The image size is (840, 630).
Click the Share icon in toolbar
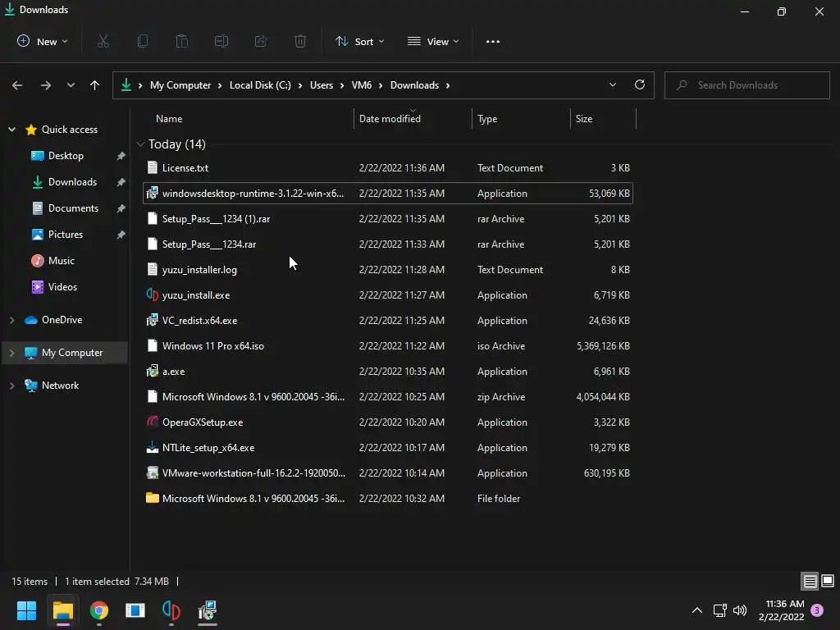(261, 41)
